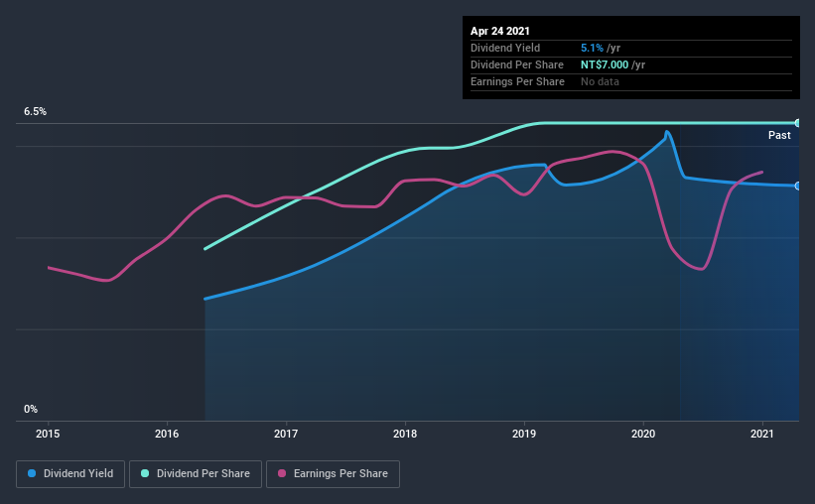Select the Dividend Yield end-point marker
The height and width of the screenshot is (504, 815).
click(x=797, y=186)
